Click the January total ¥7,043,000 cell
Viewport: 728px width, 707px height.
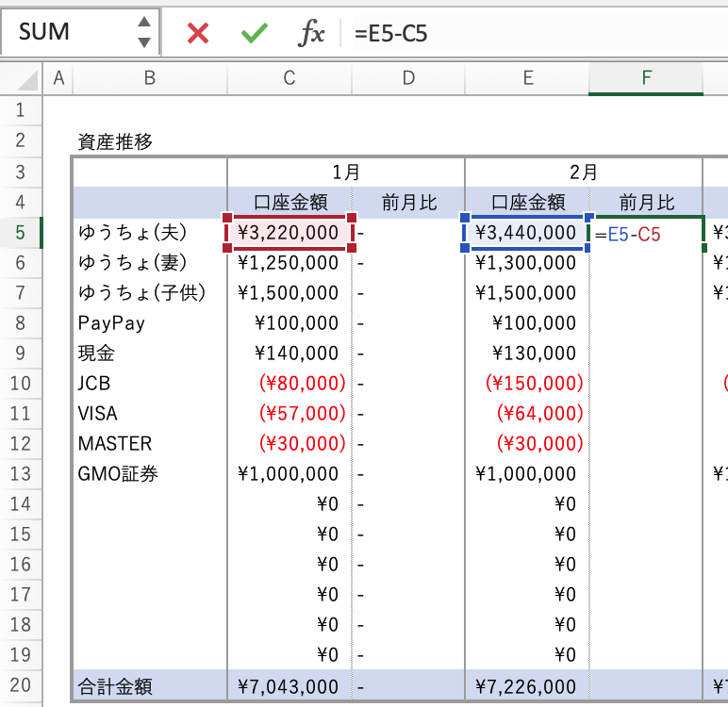click(290, 685)
